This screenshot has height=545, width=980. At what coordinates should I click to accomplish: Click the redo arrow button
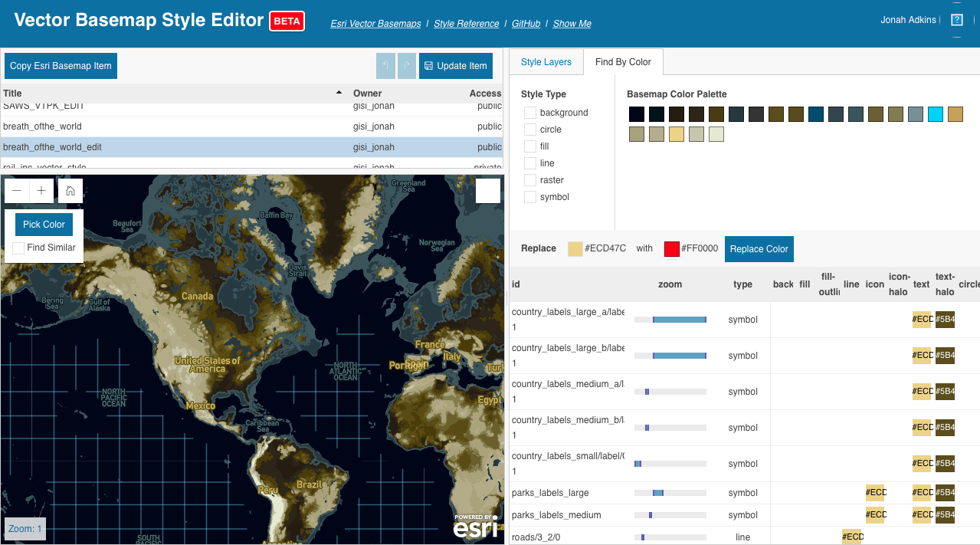point(406,66)
